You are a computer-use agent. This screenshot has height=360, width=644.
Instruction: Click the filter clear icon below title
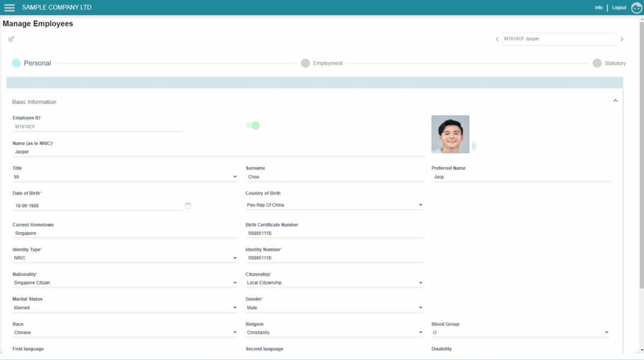(x=11, y=39)
